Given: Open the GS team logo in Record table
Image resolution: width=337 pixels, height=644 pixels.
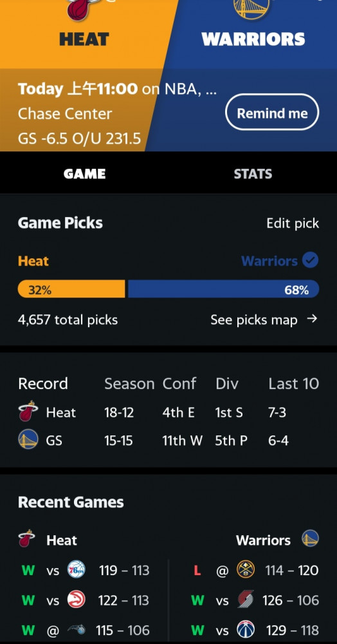Looking at the screenshot, I should [28, 440].
